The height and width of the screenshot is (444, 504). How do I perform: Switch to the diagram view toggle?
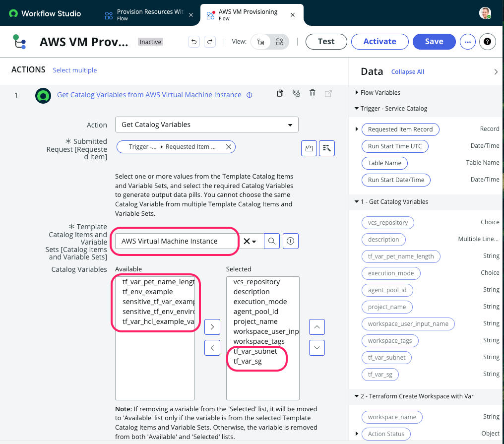point(279,42)
